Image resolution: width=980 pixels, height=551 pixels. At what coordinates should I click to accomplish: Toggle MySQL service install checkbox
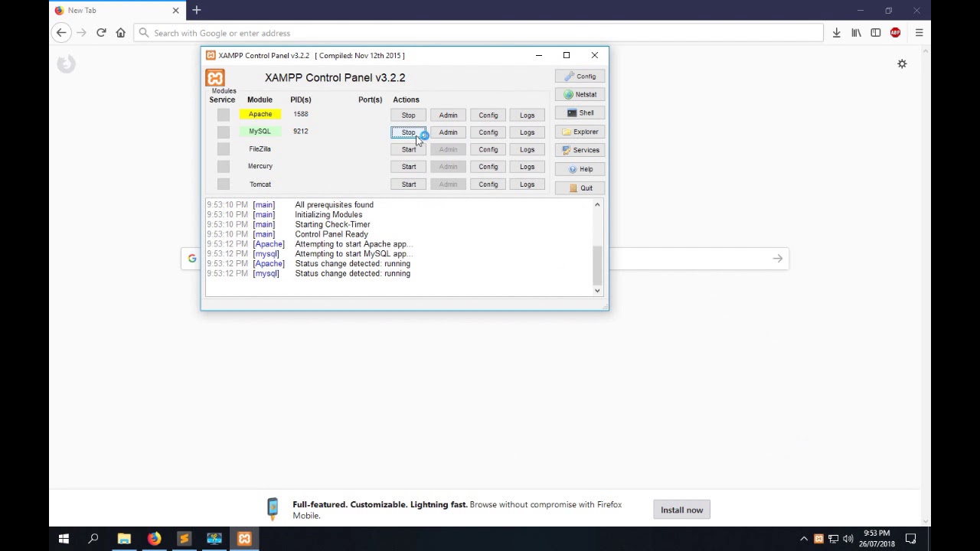coord(223,132)
